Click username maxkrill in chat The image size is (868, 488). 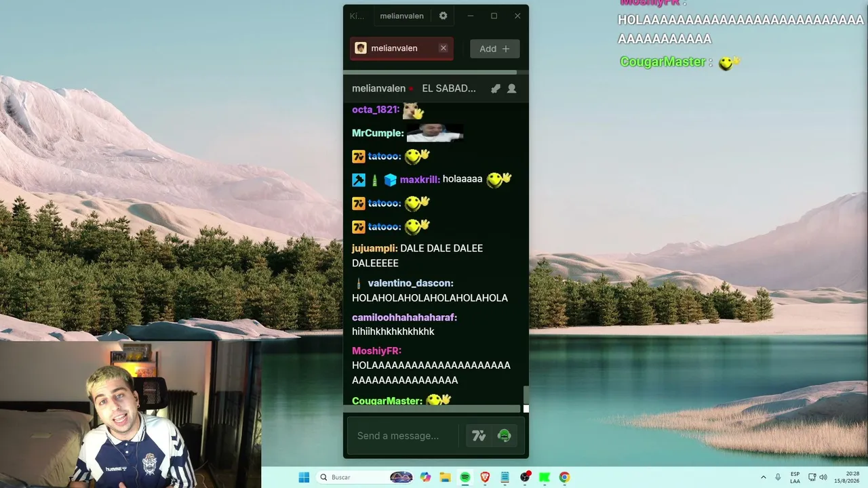pos(419,180)
